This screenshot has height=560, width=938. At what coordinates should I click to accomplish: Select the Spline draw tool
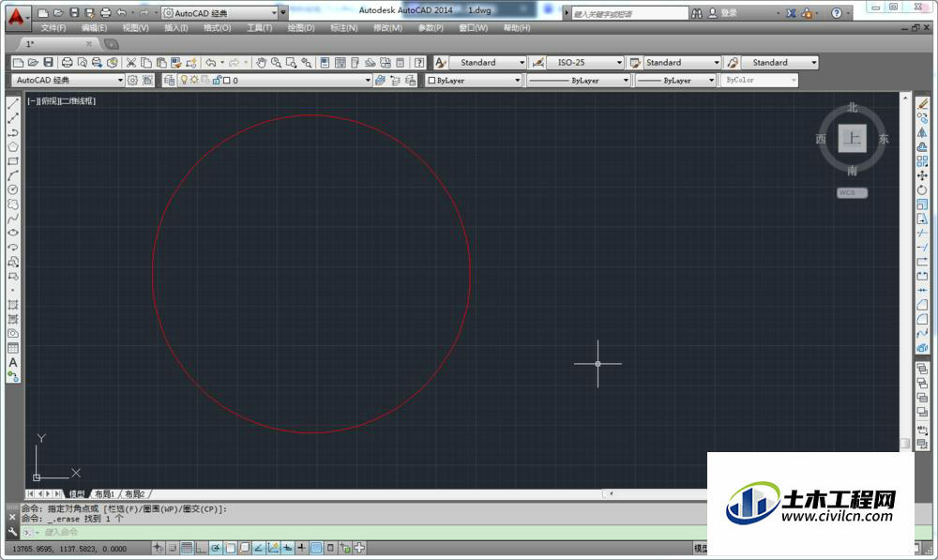(12, 219)
